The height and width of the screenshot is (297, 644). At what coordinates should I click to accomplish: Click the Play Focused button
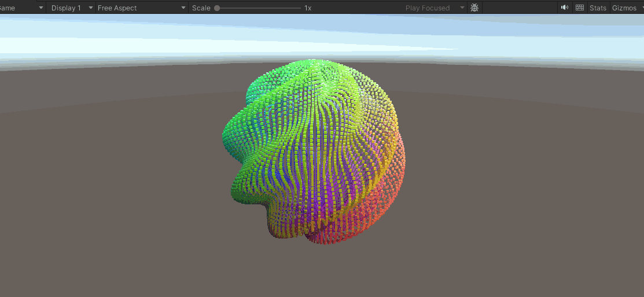[428, 8]
